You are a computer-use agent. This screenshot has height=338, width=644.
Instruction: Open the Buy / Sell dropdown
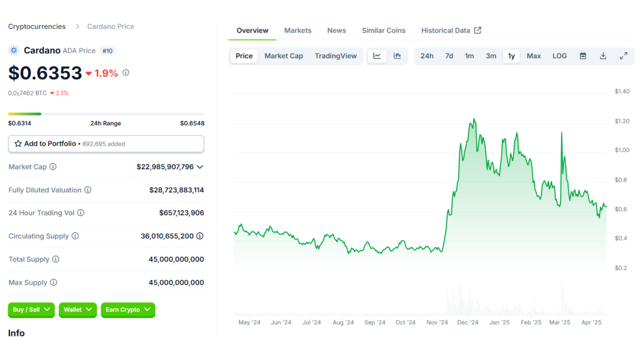pyautogui.click(x=31, y=310)
